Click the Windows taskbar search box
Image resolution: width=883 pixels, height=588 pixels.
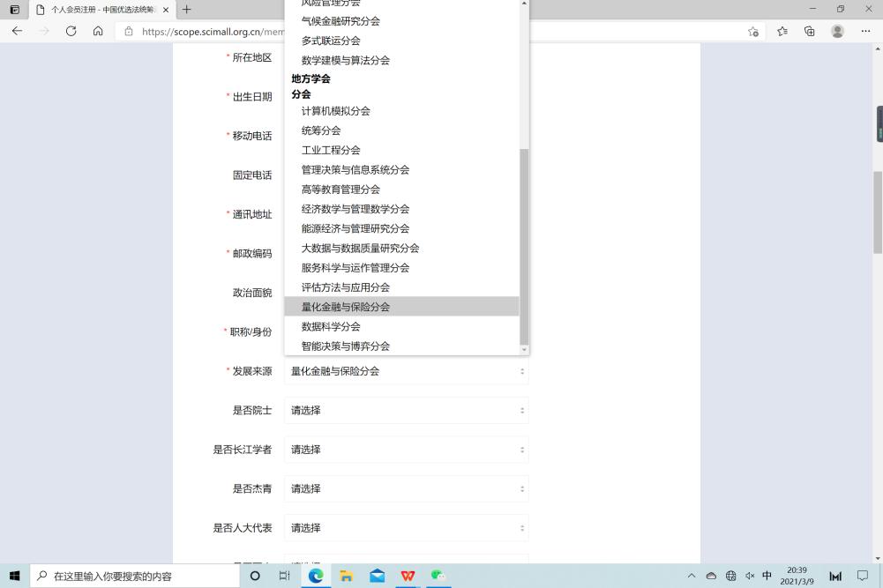pos(137,576)
